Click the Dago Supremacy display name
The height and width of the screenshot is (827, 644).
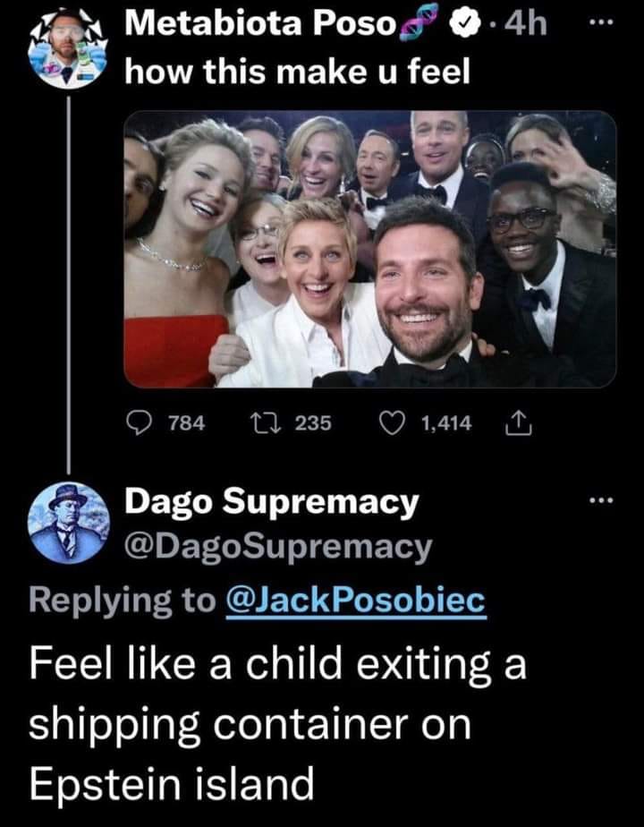[271, 503]
